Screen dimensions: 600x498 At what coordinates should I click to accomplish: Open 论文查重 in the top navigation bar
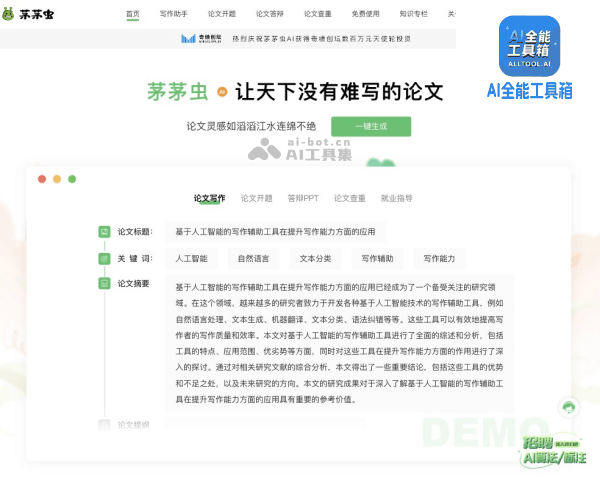(318, 14)
